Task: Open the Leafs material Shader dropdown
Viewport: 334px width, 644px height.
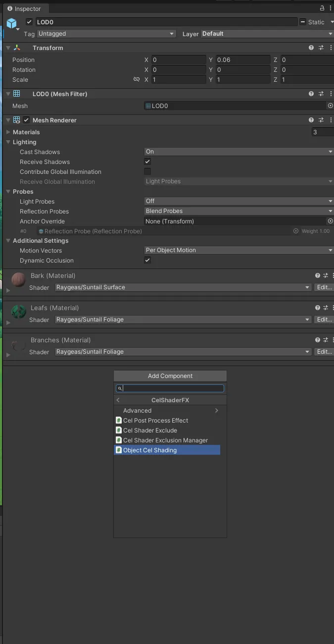Action: tap(183, 320)
